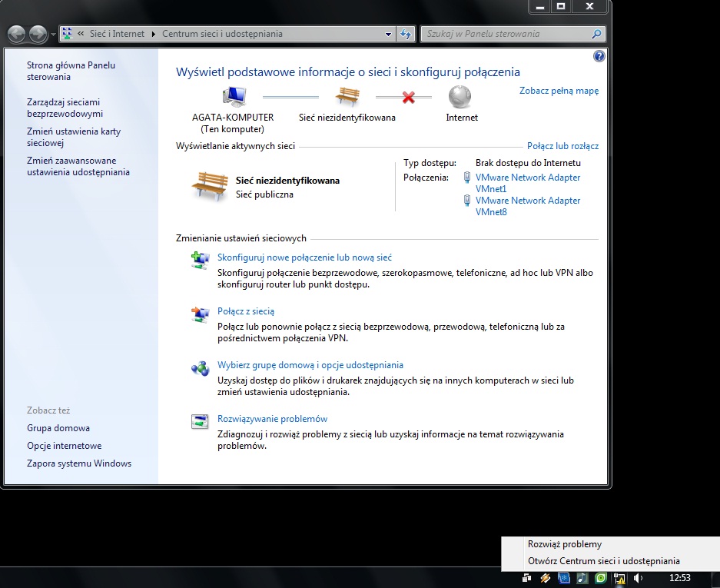Expand breadcrumb arrow after Sieć i Internet

(154, 35)
